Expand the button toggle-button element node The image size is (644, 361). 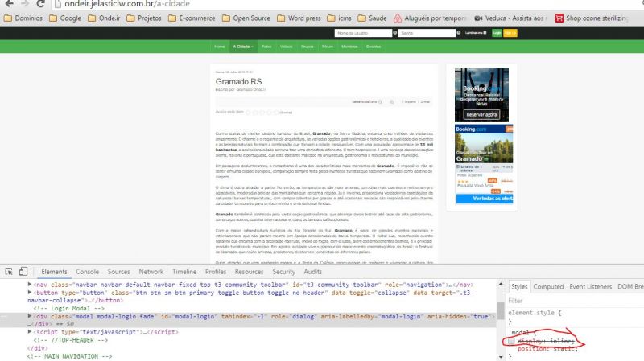30,293
